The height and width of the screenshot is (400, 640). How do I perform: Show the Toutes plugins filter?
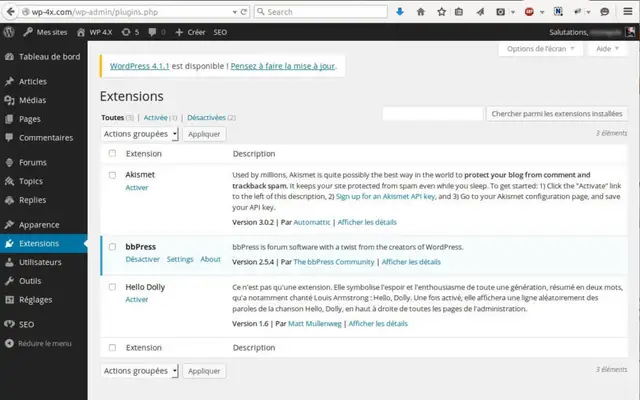click(112, 118)
